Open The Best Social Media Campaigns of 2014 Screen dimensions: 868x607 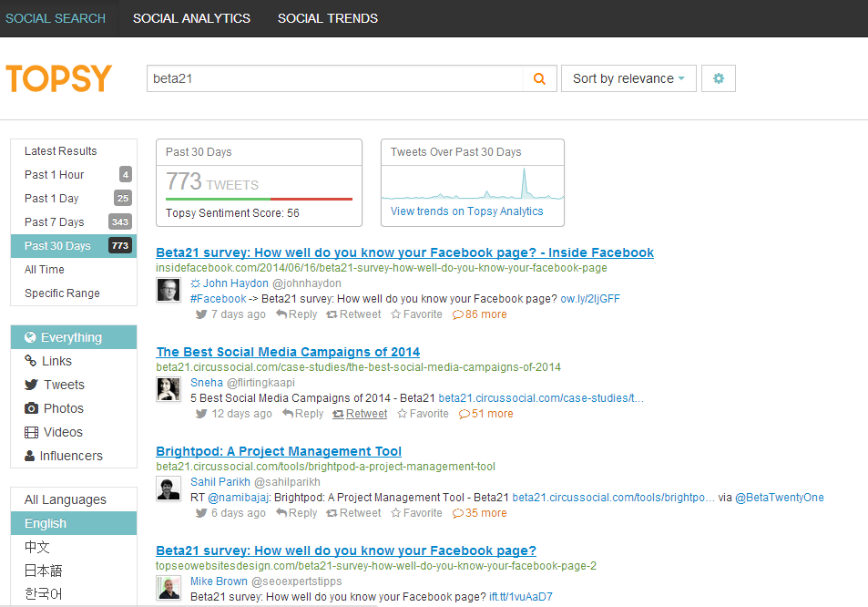pos(288,352)
